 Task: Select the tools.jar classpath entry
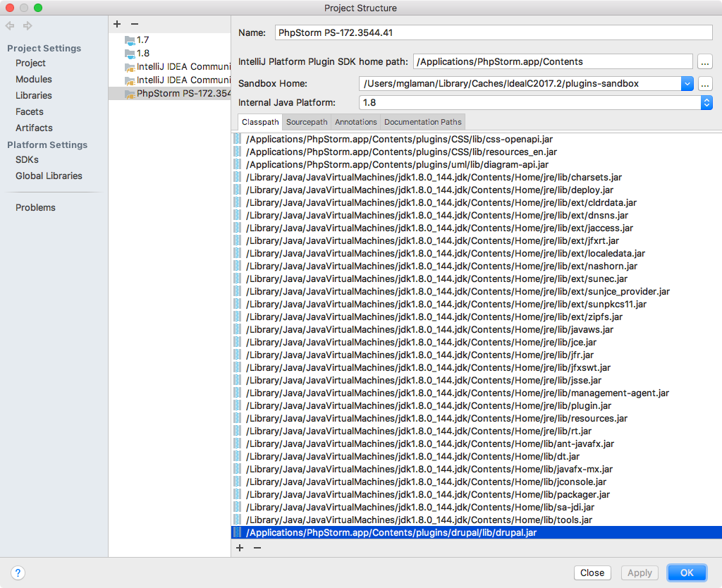pos(477,520)
